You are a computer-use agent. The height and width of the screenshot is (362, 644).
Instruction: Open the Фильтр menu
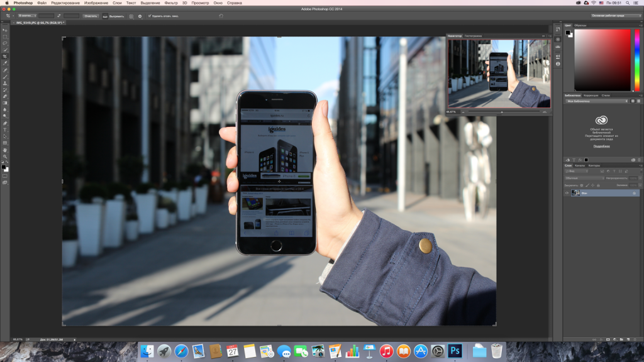pos(171,3)
